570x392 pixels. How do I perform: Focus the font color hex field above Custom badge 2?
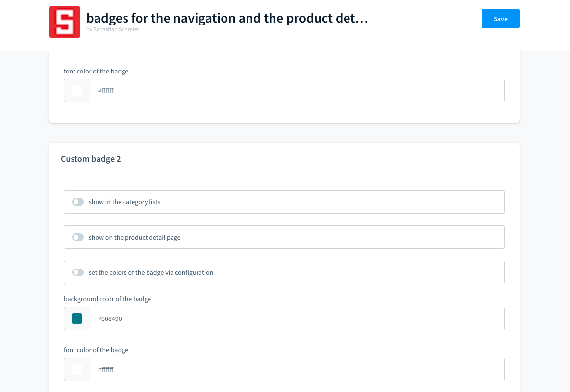click(x=297, y=91)
